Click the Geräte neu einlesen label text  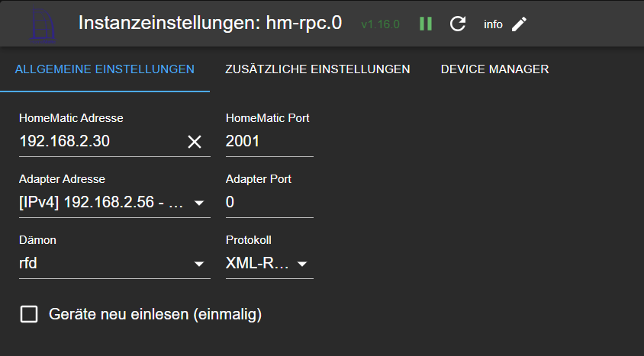pos(155,314)
